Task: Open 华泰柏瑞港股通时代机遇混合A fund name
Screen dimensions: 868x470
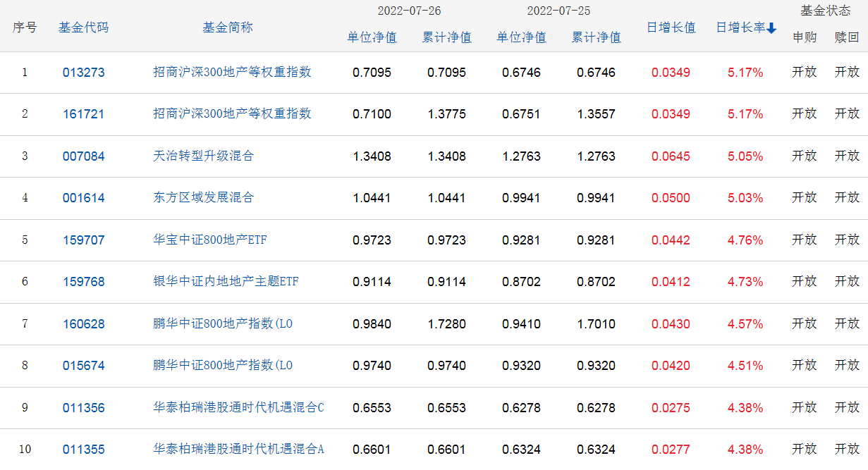Action: [238, 449]
